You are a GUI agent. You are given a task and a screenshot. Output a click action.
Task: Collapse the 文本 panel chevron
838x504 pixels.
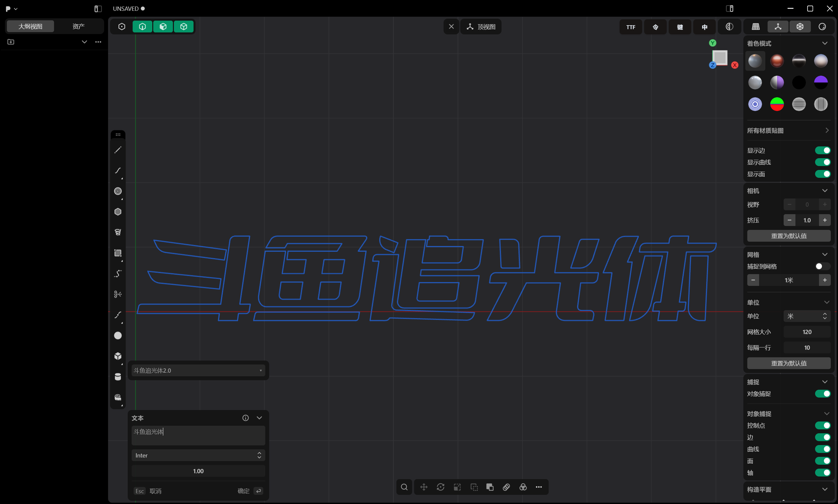259,418
